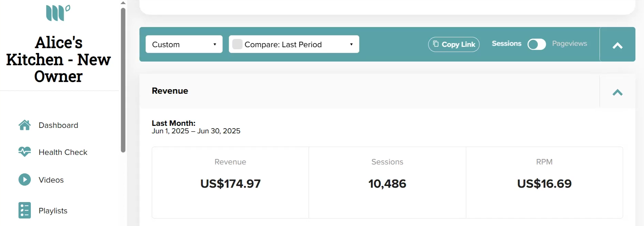The image size is (644, 226).
Task: Open the Dashboard menu item
Action: pyautogui.click(x=59, y=125)
